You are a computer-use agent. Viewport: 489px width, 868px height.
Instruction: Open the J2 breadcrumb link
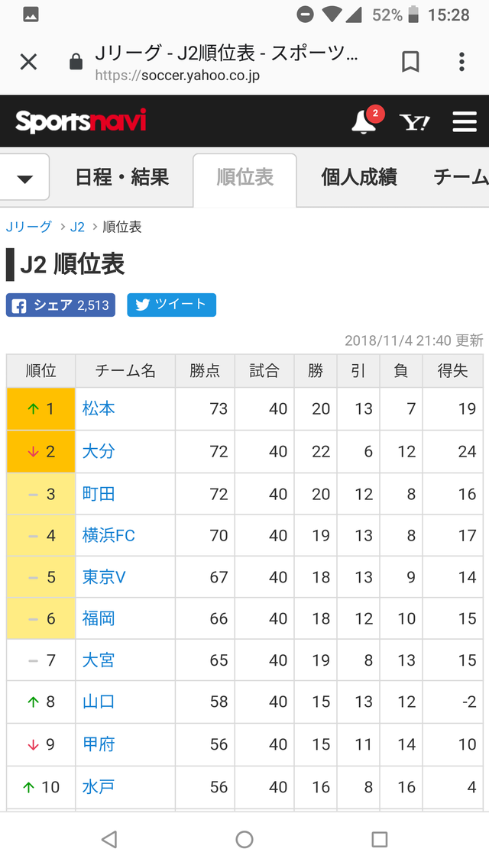point(77,227)
